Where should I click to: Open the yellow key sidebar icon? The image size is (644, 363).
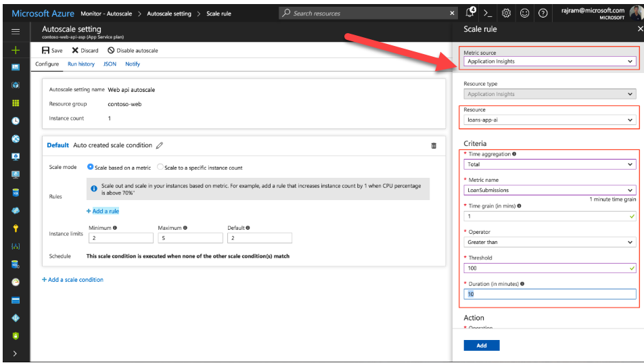click(x=16, y=228)
